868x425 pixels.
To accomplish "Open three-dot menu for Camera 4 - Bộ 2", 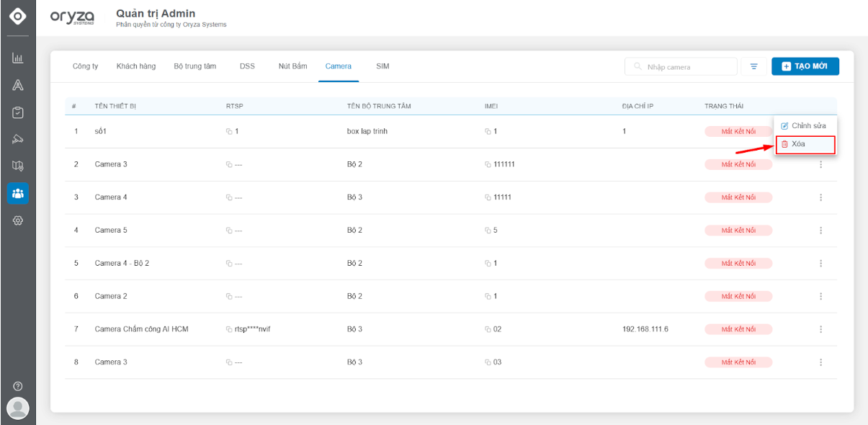I will pos(820,264).
